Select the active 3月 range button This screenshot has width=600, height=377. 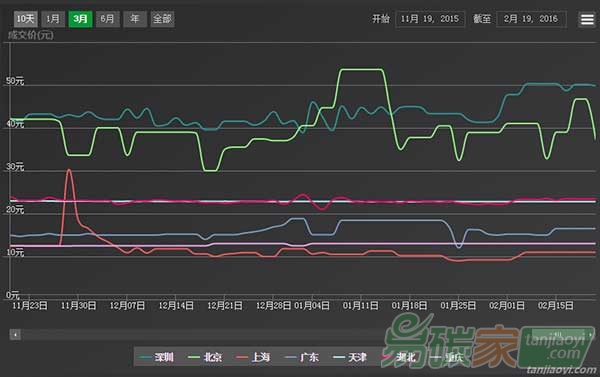point(80,19)
